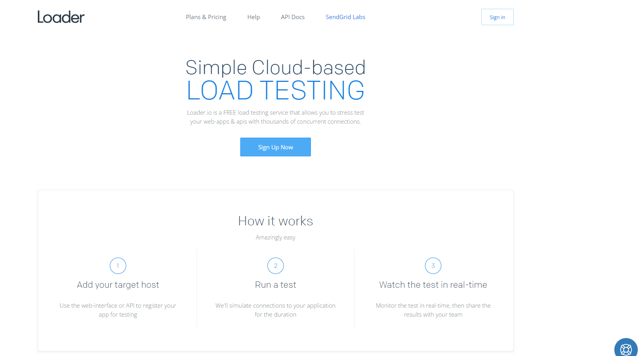Select the 'How it works' heading

point(275,221)
